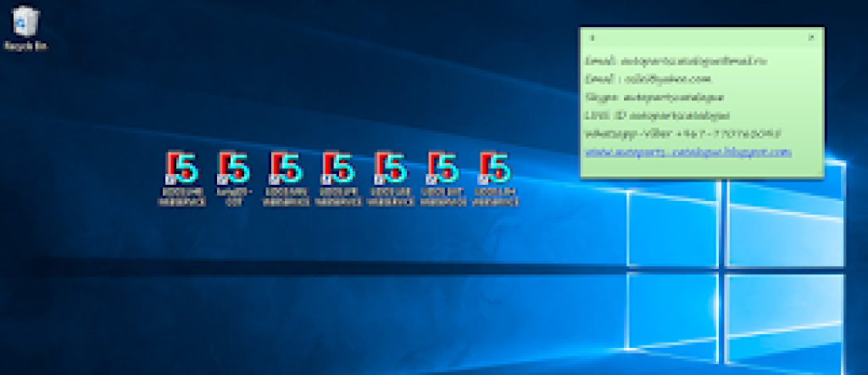868x375 pixels.
Task: Select the leftmost red-and-cyan 5 shortcut icon
Action: tap(181, 178)
